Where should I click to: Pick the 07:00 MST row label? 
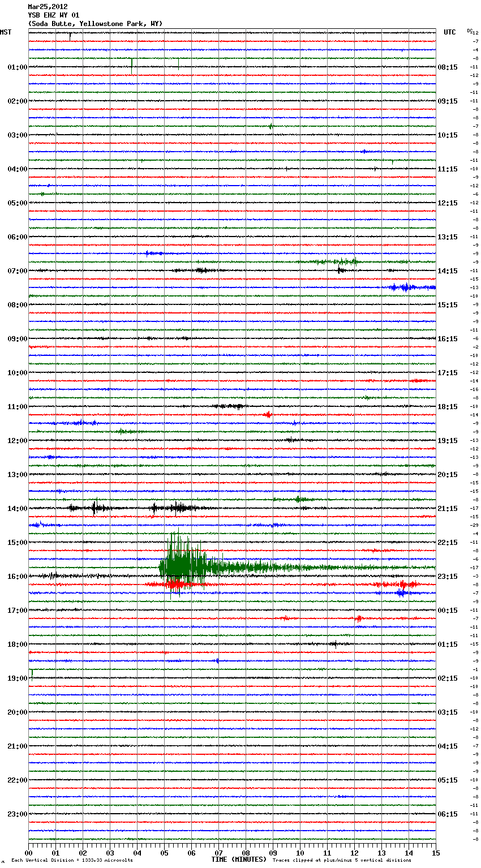tap(18, 271)
